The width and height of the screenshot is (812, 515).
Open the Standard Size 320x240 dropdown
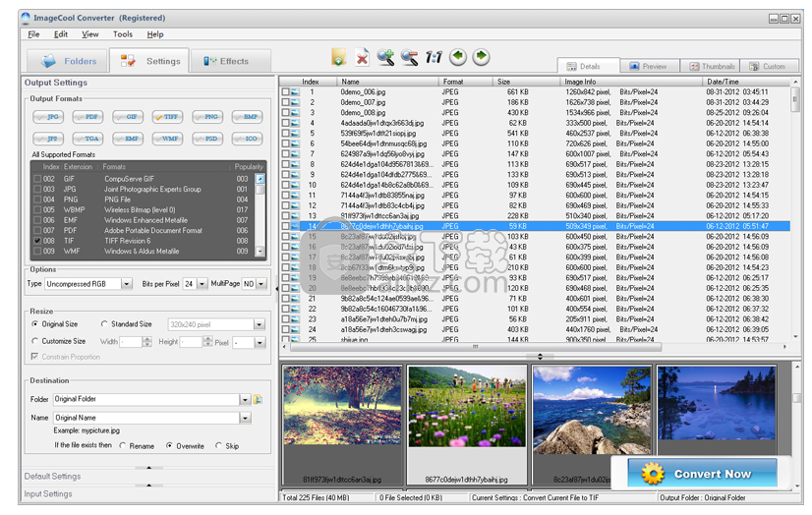(x=260, y=324)
